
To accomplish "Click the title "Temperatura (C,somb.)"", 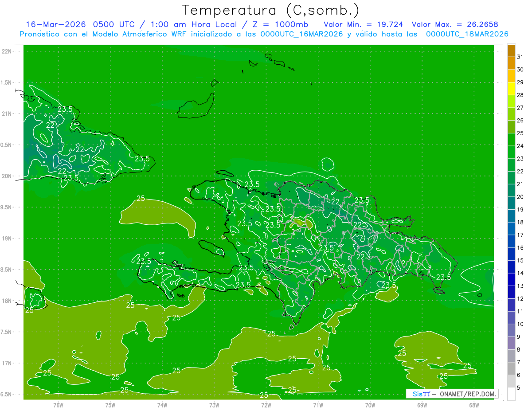I will (x=271, y=10).
